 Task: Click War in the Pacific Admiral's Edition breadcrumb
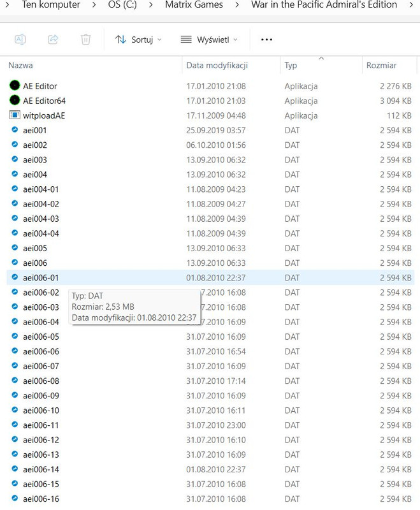point(324,4)
